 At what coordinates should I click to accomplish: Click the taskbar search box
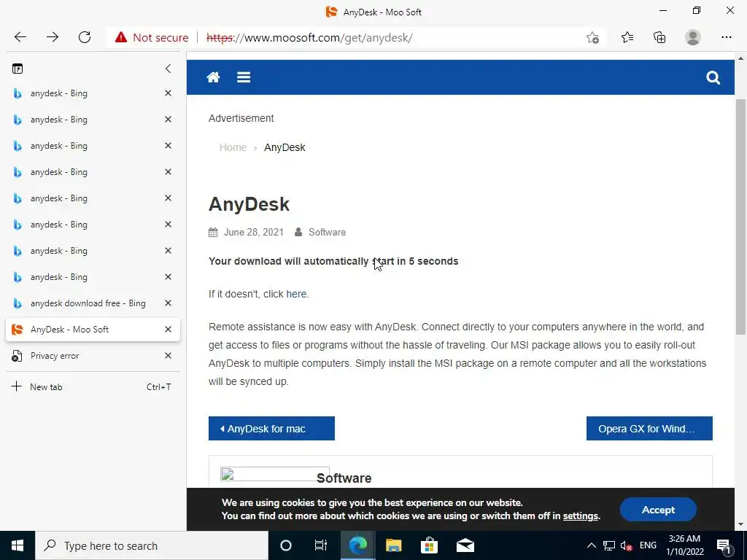tap(152, 545)
